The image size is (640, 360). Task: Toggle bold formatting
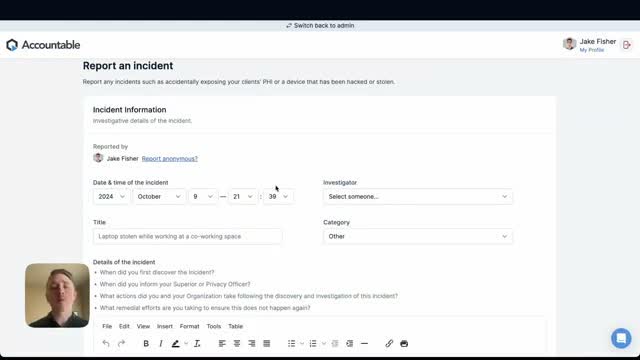pyautogui.click(x=146, y=344)
